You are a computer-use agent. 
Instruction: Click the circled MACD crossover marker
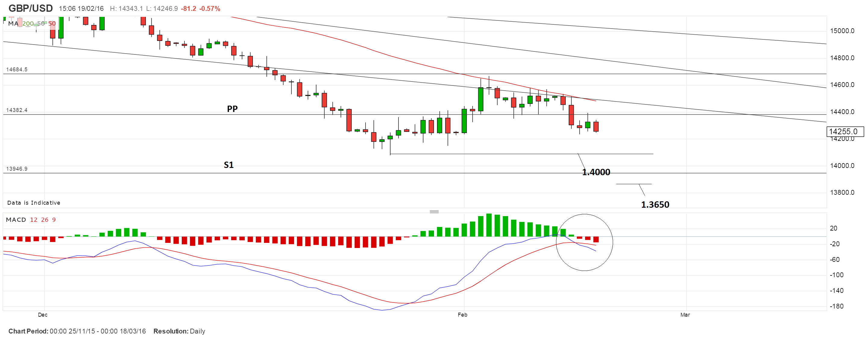pos(584,242)
